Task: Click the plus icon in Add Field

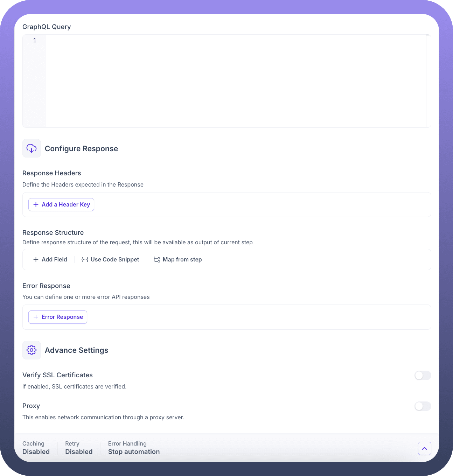Action: pos(36,259)
